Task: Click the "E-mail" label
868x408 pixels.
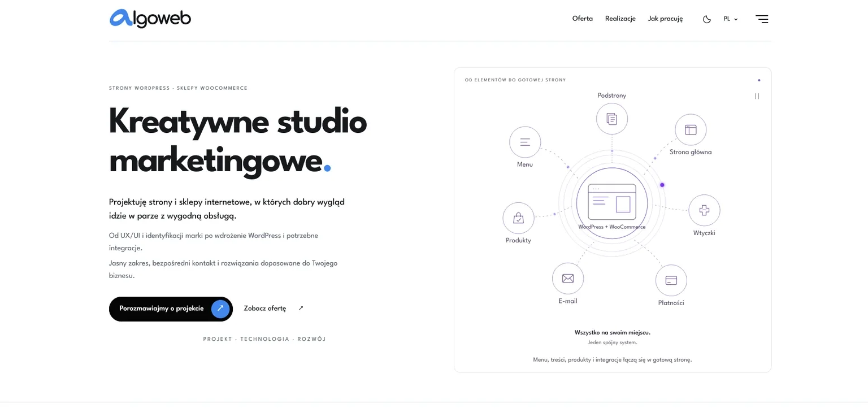Action: [568, 301]
